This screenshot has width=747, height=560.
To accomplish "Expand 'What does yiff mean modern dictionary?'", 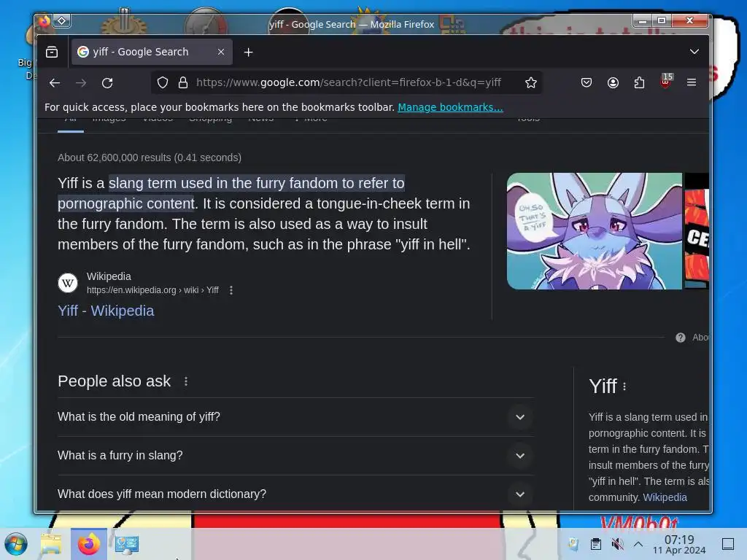I will click(295, 494).
